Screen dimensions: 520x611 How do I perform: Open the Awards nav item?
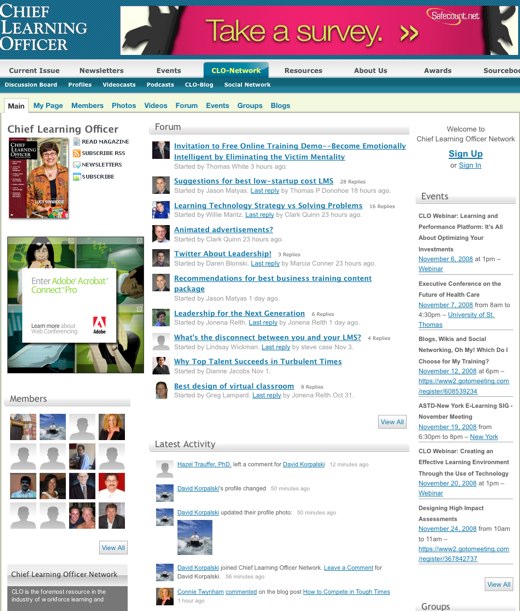(438, 71)
